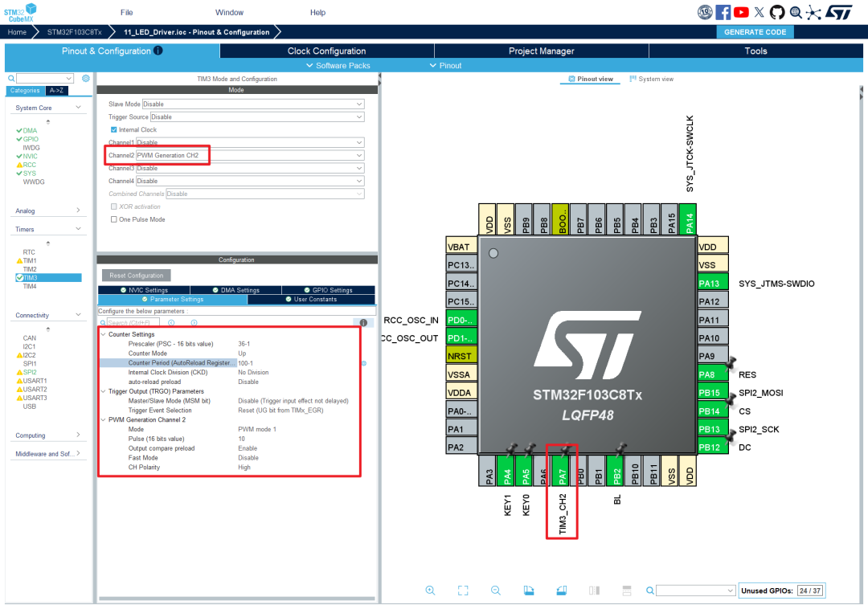Viewport: 868px width, 609px height.
Task: Go to Home breadcrumb
Action: [17, 32]
